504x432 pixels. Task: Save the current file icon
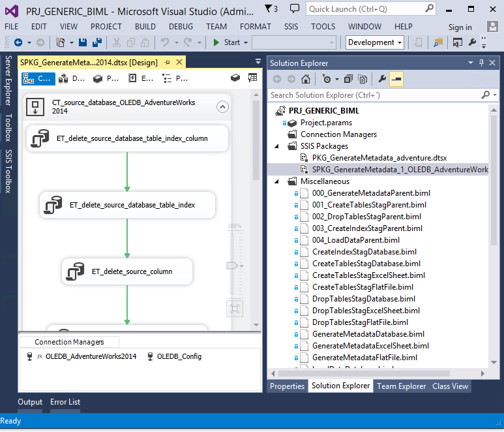pos(83,42)
